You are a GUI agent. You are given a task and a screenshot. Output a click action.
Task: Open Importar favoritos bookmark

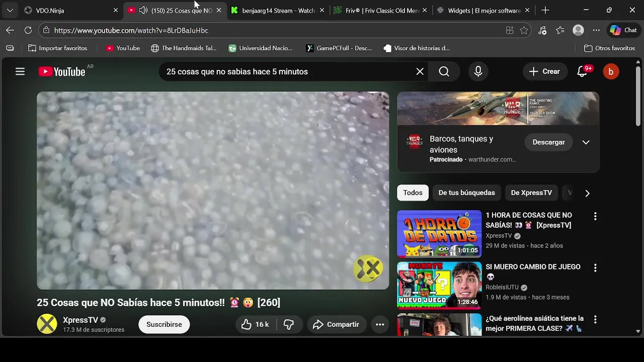[x=57, y=48]
